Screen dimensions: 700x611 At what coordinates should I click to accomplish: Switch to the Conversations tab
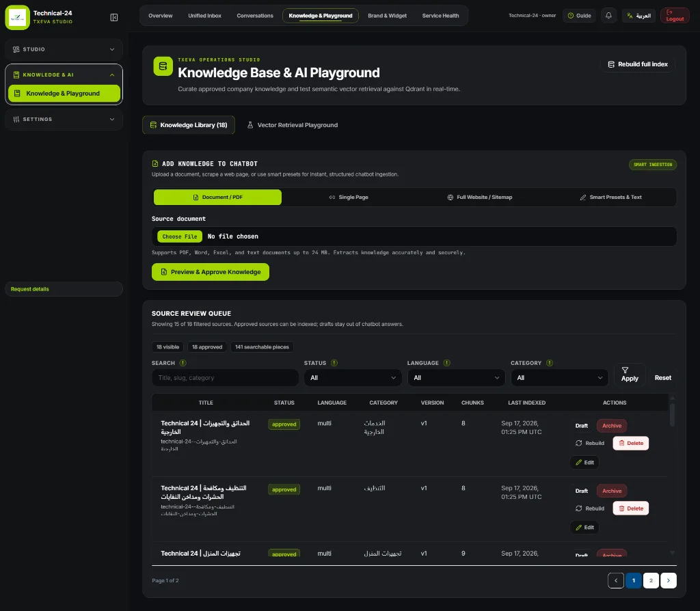pyautogui.click(x=255, y=16)
